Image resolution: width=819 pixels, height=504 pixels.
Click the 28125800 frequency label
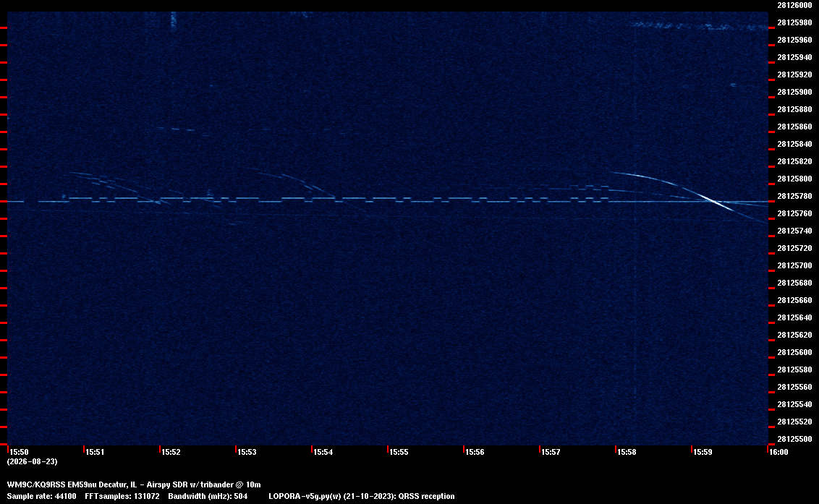click(794, 179)
